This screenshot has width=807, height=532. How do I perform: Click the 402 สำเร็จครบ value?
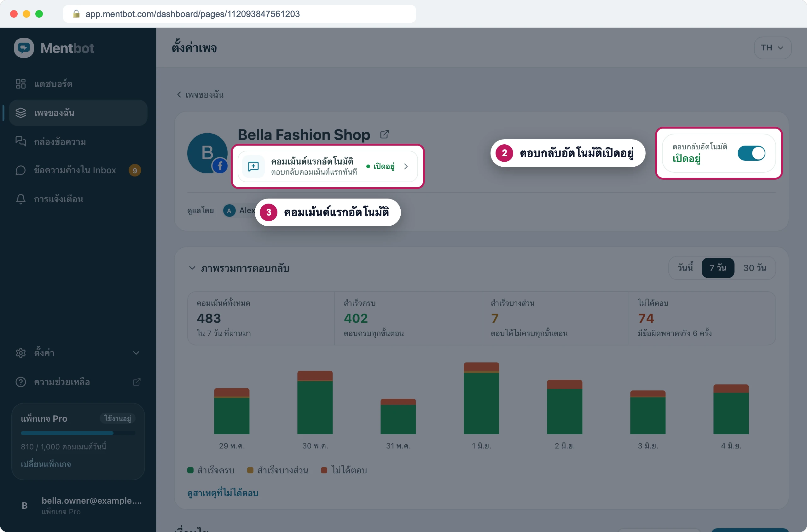(x=356, y=318)
